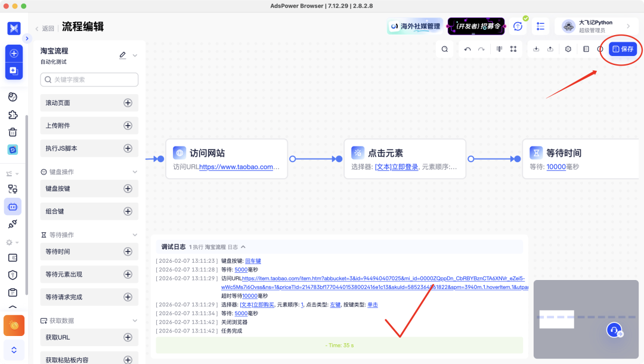Screen dimensions: 644x364
Task: Collapse the 键盘操作 section
Action: (x=135, y=172)
